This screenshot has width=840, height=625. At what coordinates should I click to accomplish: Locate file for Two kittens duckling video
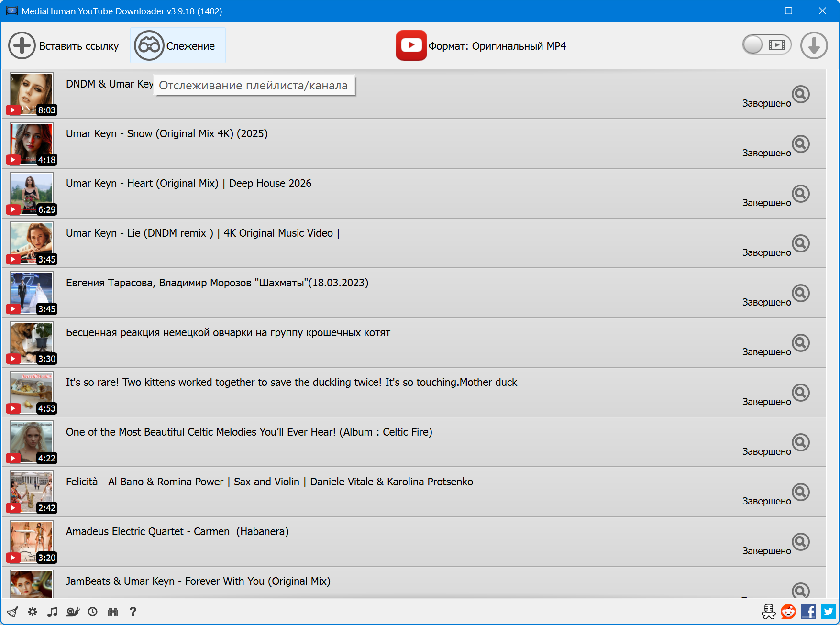(x=800, y=393)
